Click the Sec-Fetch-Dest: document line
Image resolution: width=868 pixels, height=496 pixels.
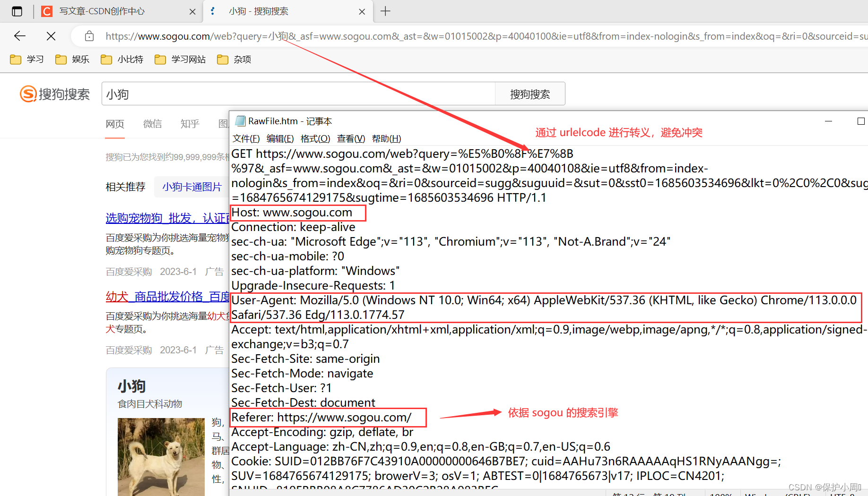point(303,403)
